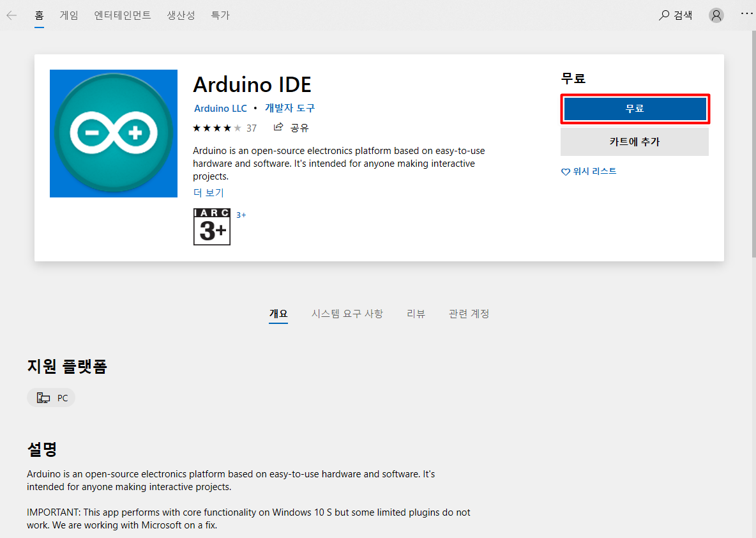Image resolution: width=756 pixels, height=538 pixels.
Task: Click the Arduino IDE app logo
Action: pos(113,133)
